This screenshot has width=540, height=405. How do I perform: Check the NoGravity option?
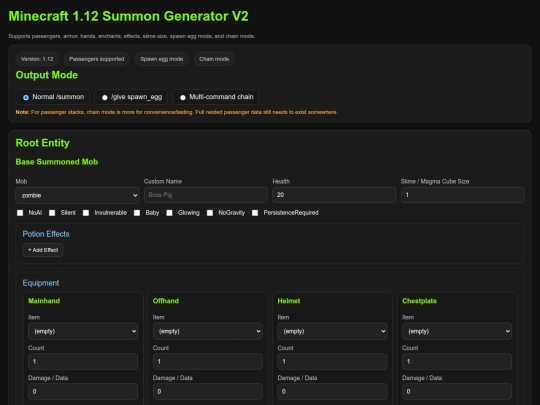[x=210, y=213]
